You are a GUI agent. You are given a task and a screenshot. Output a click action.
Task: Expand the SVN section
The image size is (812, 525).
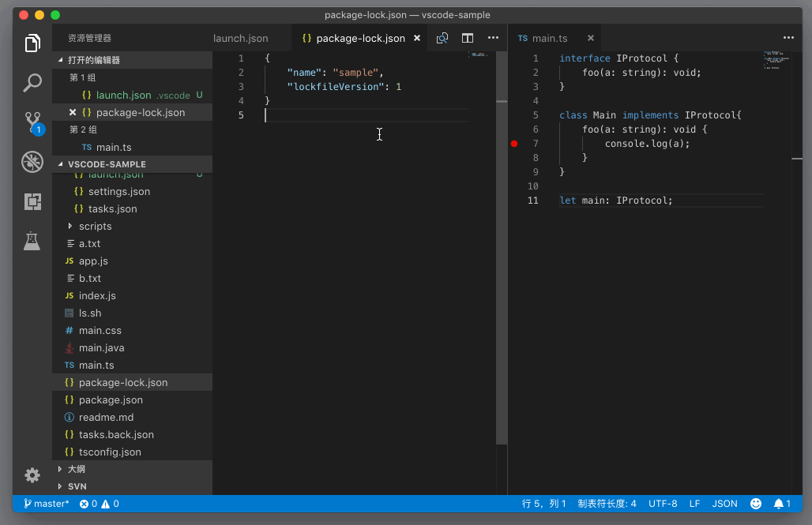click(x=77, y=486)
